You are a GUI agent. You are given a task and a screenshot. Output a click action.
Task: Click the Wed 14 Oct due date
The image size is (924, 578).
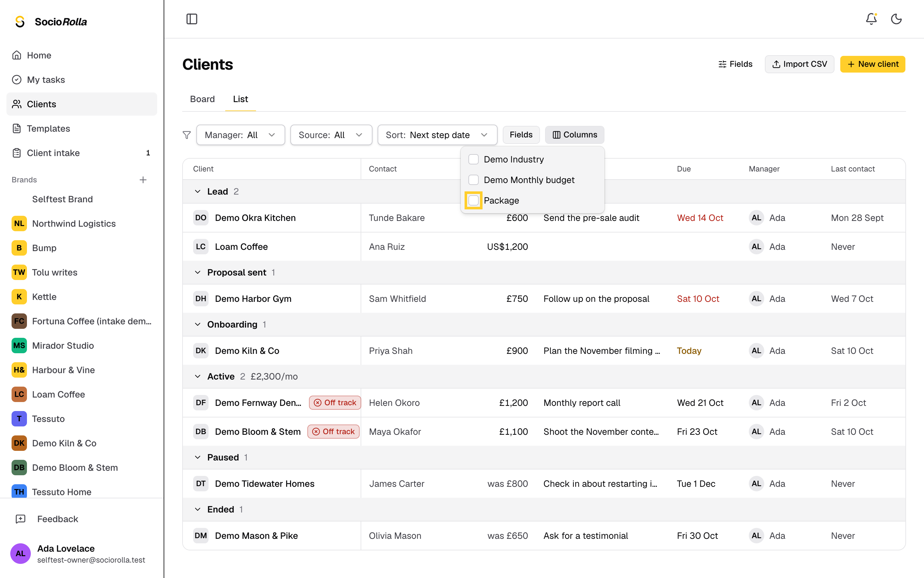[700, 218]
